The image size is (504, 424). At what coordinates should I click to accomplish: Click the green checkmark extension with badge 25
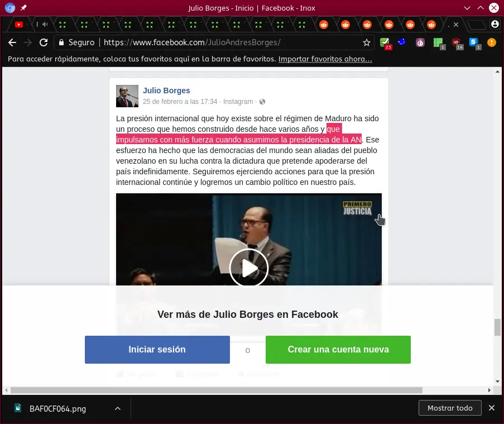[x=385, y=41]
